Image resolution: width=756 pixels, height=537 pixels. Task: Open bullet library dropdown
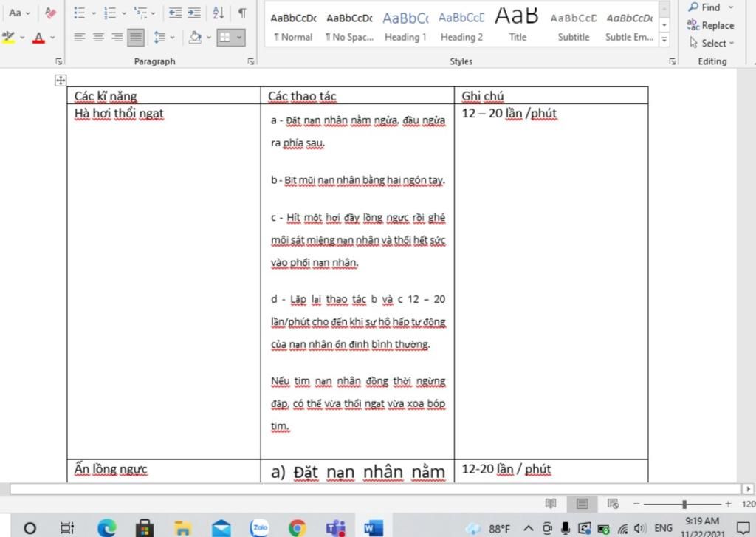(x=94, y=13)
